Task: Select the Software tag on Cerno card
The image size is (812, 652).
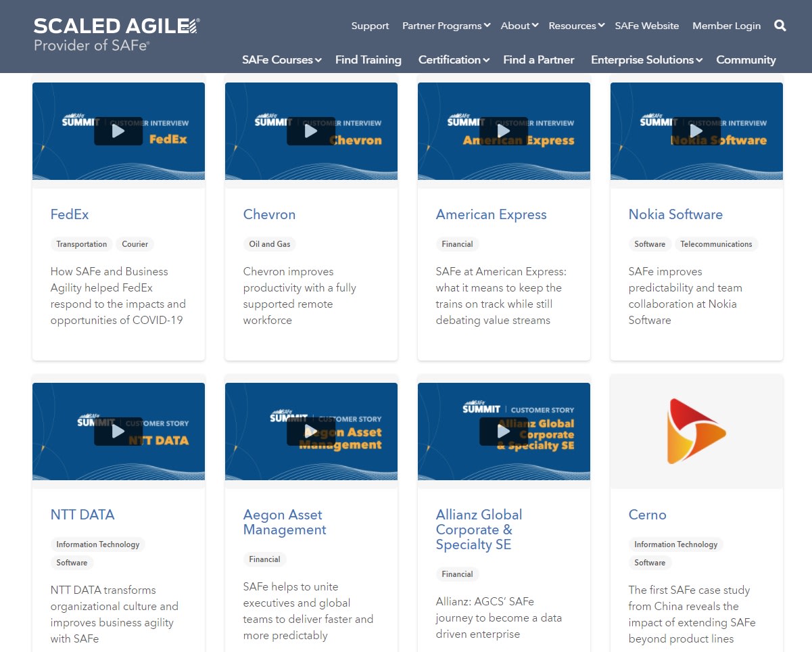Action: 650,563
